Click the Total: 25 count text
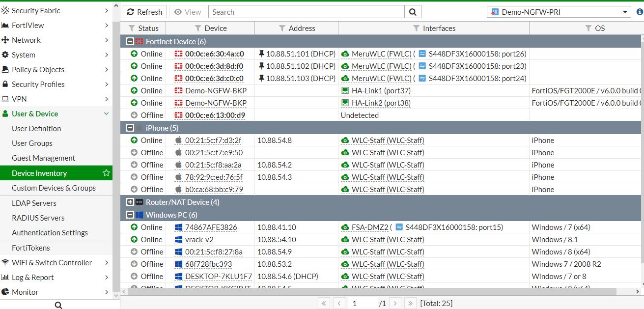644x309 pixels. (436, 304)
